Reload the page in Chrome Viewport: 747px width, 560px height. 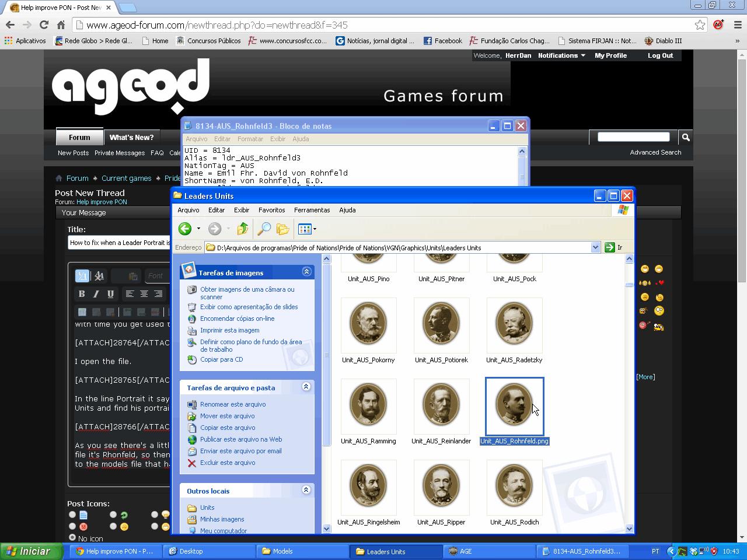[44, 24]
